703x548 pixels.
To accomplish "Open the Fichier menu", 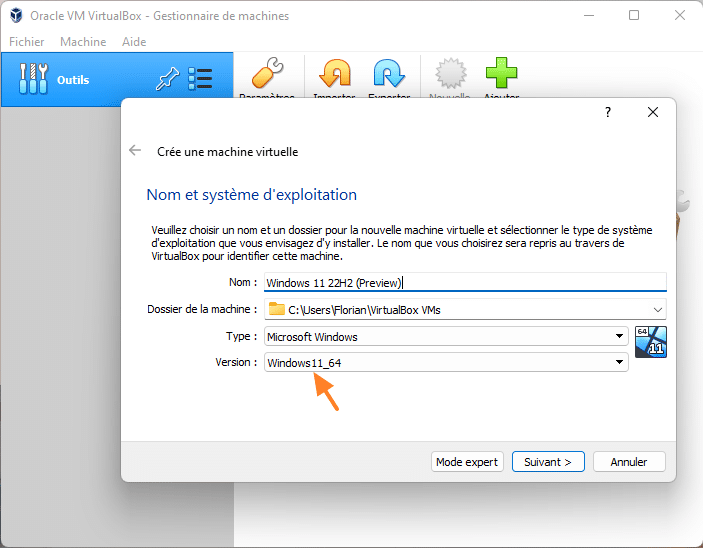I will pyautogui.click(x=26, y=42).
